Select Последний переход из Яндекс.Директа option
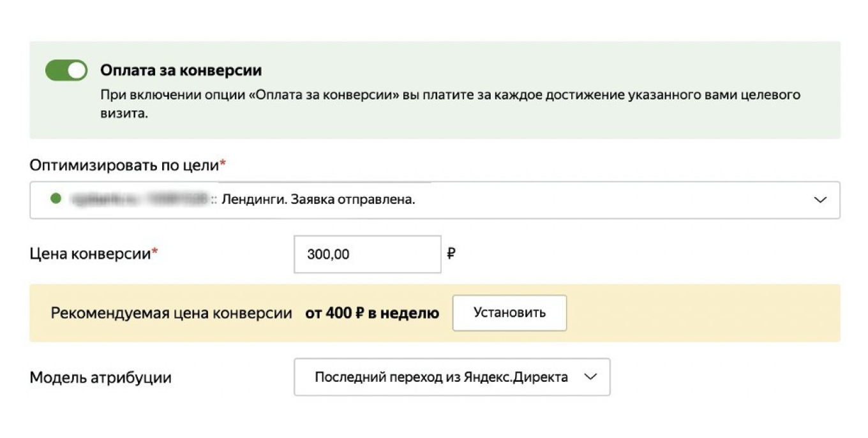 point(439,377)
